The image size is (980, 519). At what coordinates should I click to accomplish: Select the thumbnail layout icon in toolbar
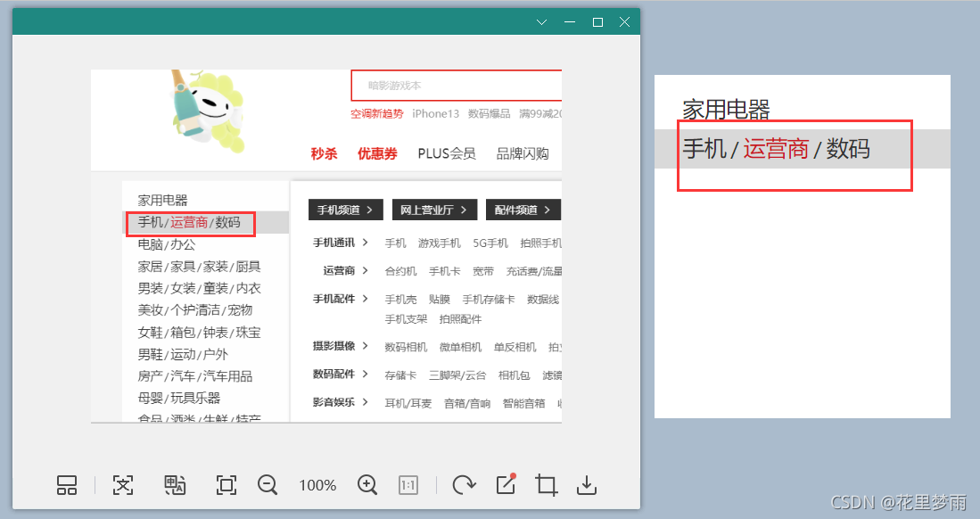coord(67,485)
